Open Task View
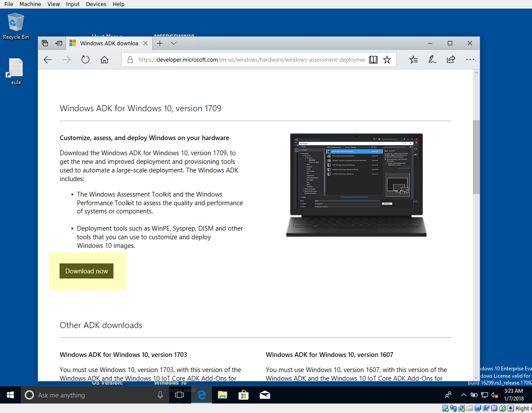This screenshot has width=532, height=413. pyautogui.click(x=180, y=395)
